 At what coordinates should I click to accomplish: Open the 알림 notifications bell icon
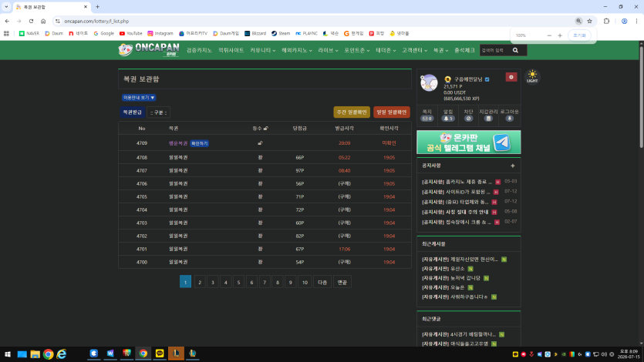(x=447, y=119)
